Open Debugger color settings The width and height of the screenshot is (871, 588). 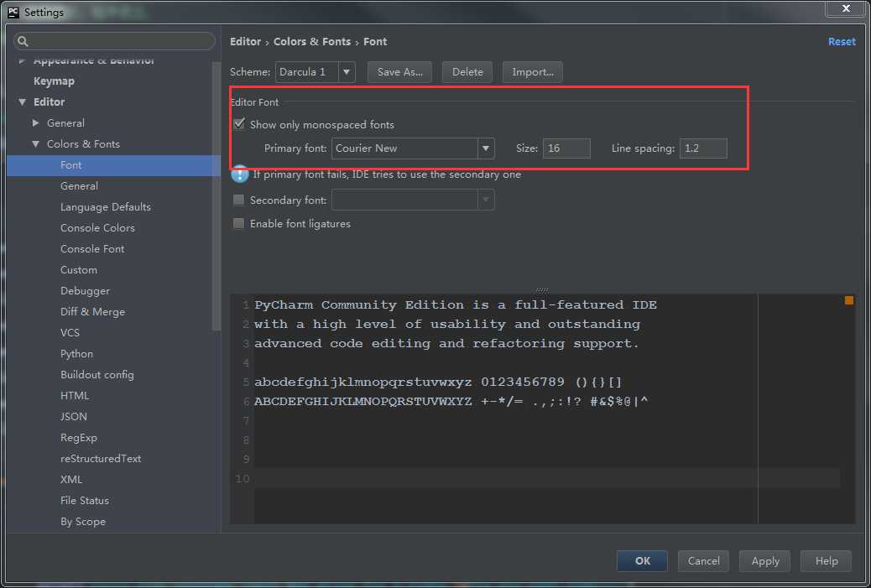[85, 291]
